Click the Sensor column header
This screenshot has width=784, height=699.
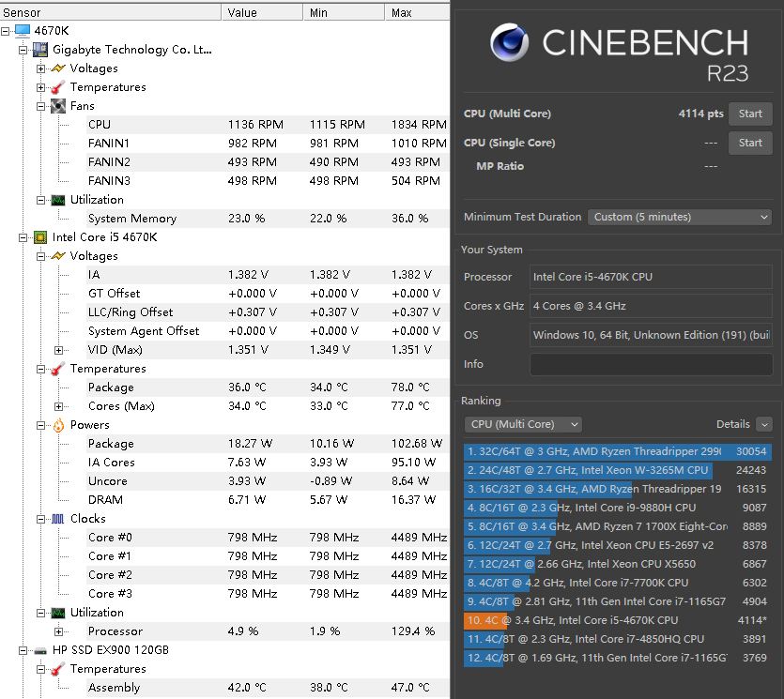[111, 12]
